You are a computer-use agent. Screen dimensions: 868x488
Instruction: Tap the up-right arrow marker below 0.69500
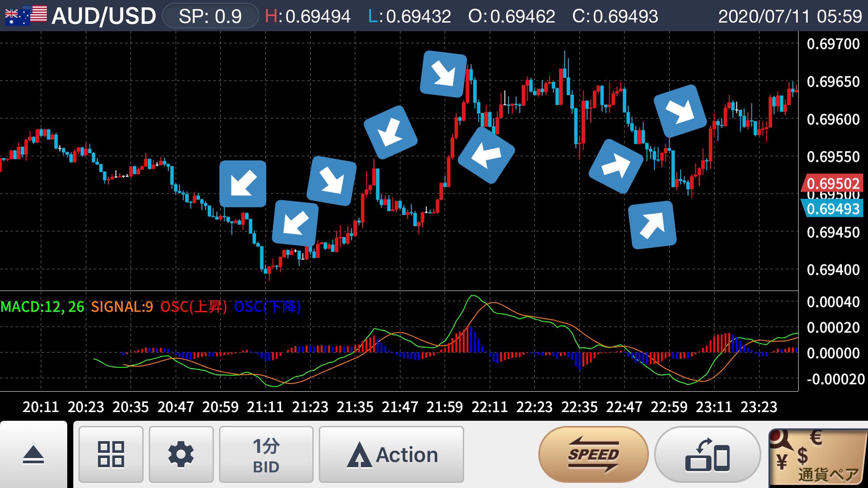tap(652, 225)
